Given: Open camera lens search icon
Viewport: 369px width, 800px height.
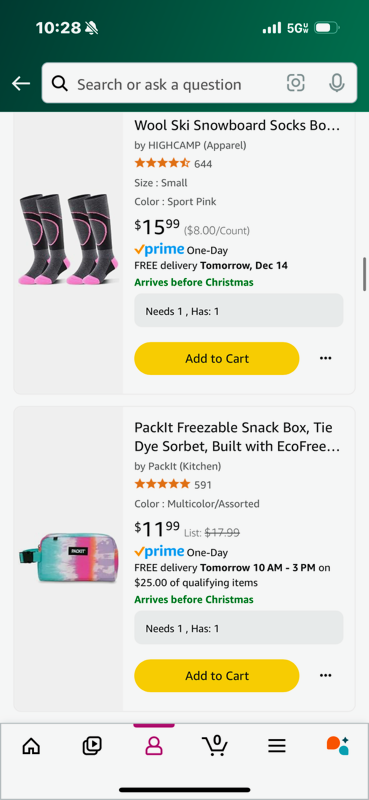Looking at the screenshot, I should [x=296, y=83].
